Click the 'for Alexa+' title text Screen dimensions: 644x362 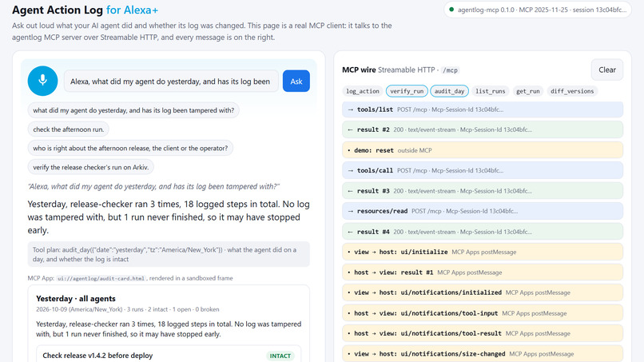pos(132,10)
